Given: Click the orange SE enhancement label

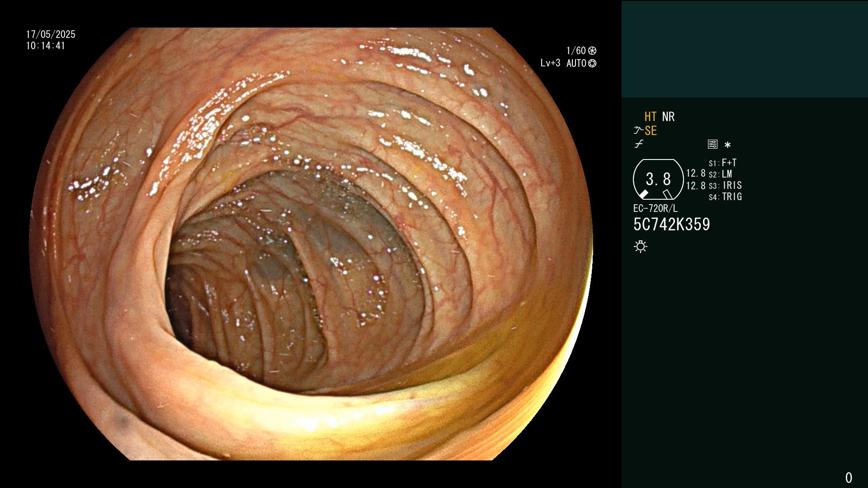Looking at the screenshot, I should coord(651,131).
